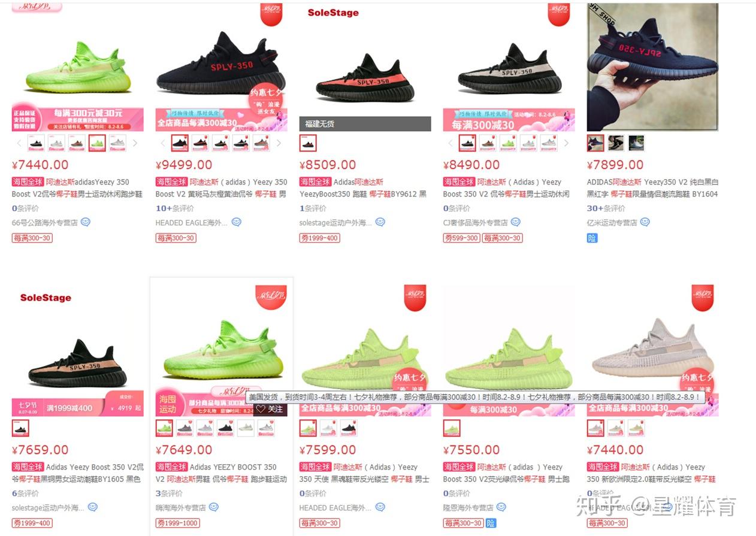756x536 pixels.
Task: Select the green colour thumbnail under ¥8490.00 shoe
Action: [x=508, y=143]
